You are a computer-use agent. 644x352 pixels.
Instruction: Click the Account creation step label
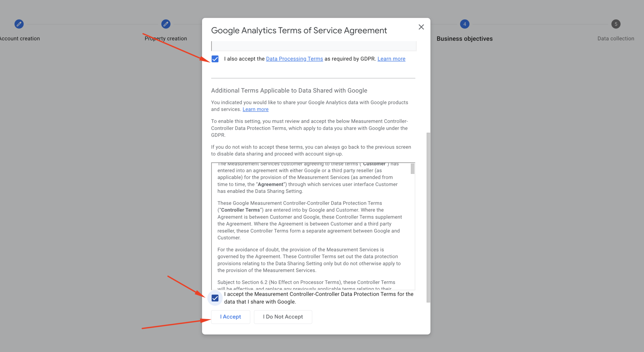coord(20,39)
